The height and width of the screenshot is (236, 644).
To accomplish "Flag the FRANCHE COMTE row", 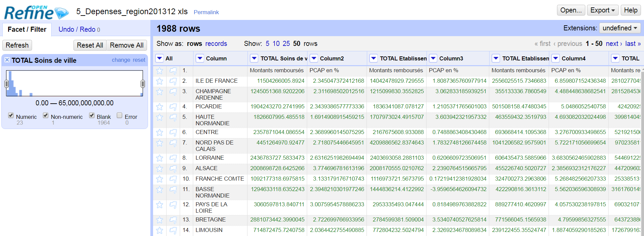I will tap(173, 179).
